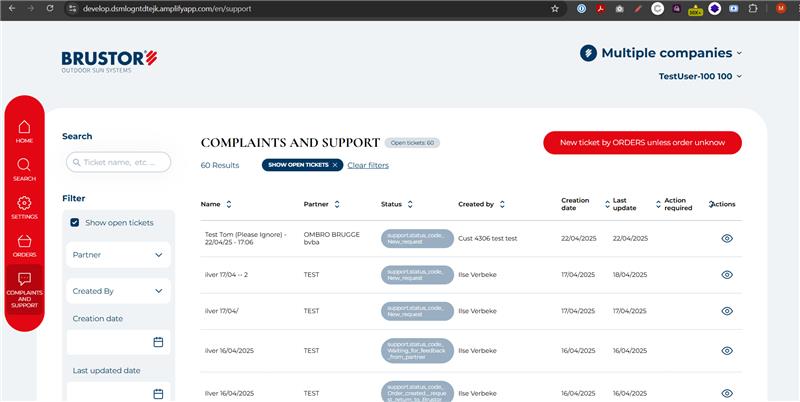Expand the Partner filter dropdown
The image size is (800, 402).
tap(118, 255)
